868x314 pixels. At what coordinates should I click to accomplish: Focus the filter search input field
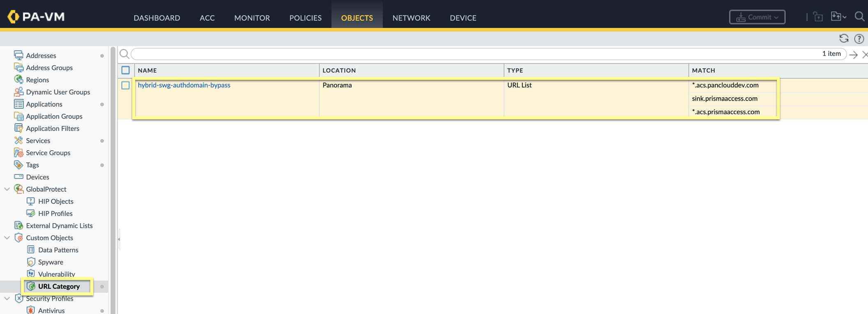[488, 54]
